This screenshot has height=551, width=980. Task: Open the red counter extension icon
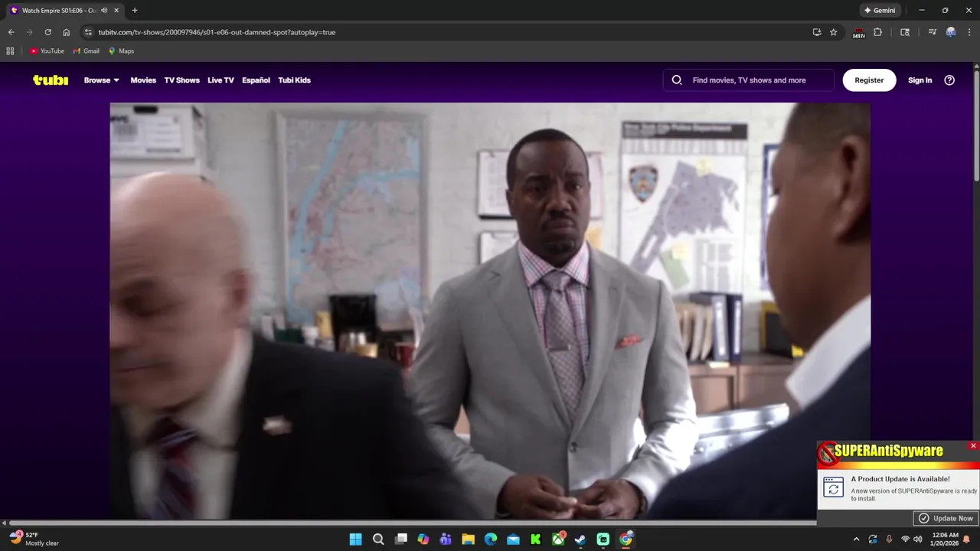coord(858,33)
